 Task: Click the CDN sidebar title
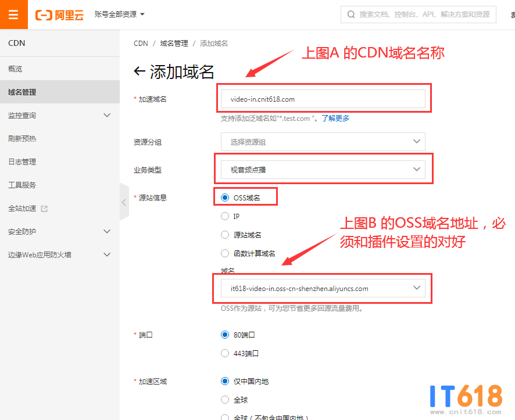click(x=17, y=43)
